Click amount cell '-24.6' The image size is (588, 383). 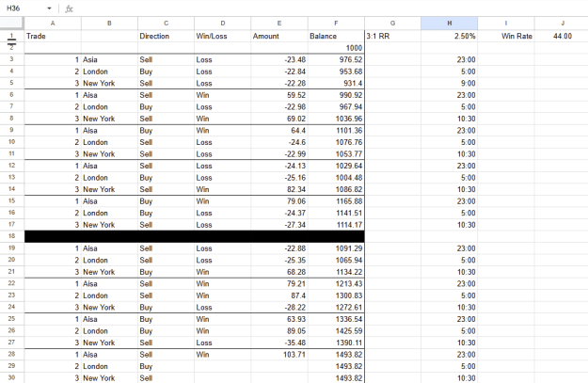tap(279, 142)
